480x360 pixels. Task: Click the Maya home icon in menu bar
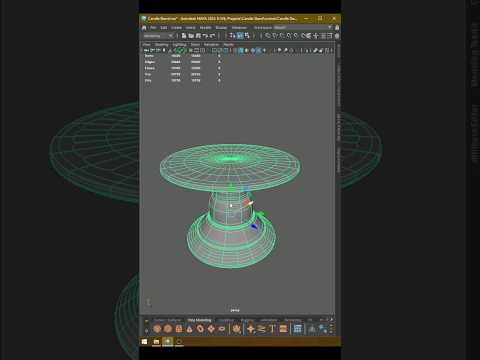pos(144,27)
